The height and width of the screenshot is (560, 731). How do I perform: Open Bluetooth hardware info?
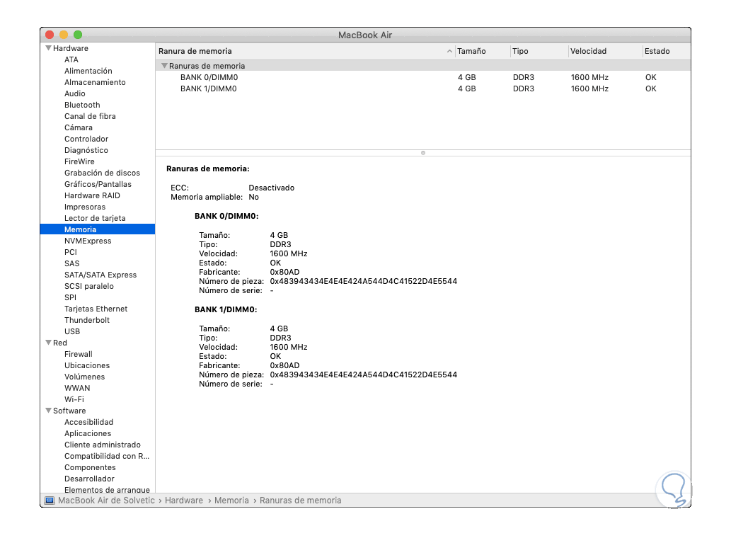click(82, 105)
